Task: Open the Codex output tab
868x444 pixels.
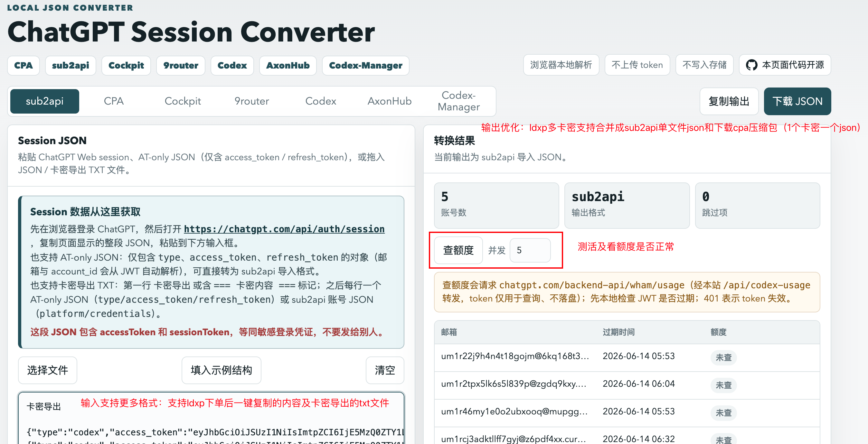Action: [320, 101]
